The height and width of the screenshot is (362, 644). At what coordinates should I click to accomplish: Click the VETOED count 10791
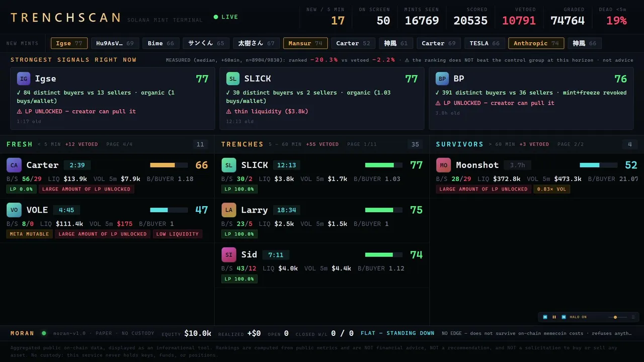pos(519,21)
